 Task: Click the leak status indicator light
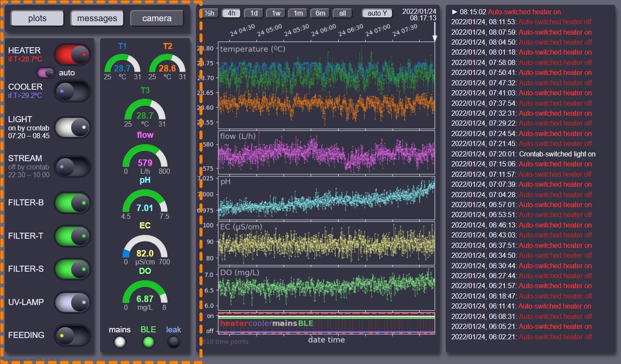coord(173,342)
